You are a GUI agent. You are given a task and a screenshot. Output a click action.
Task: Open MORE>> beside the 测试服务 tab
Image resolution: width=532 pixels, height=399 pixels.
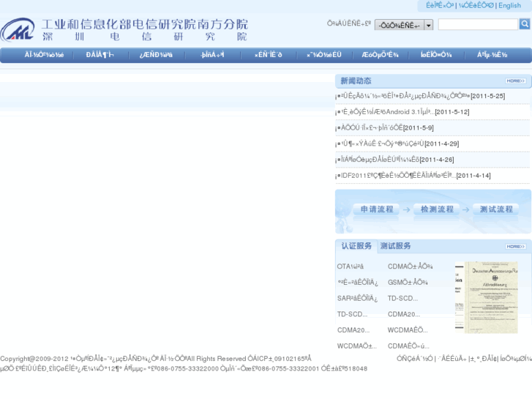point(516,247)
